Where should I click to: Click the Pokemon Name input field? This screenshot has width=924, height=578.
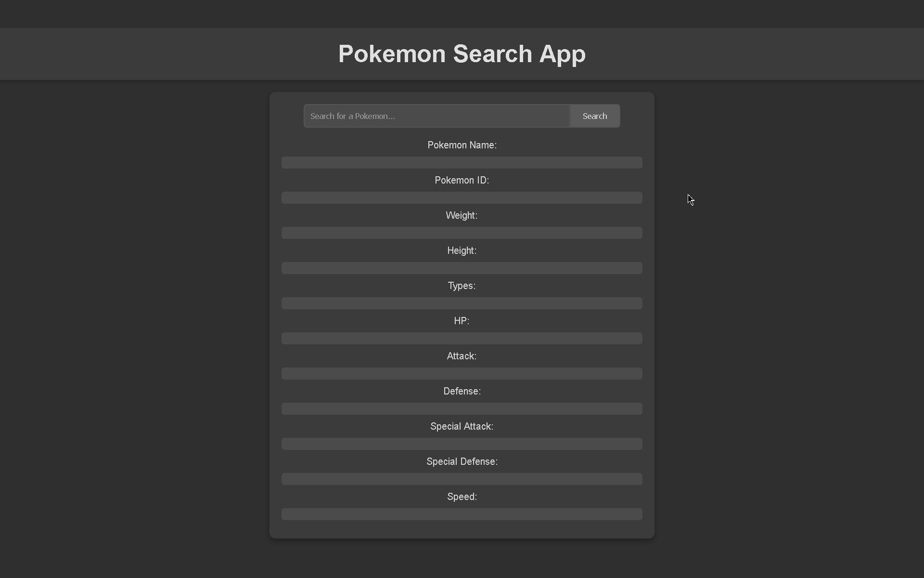462,162
